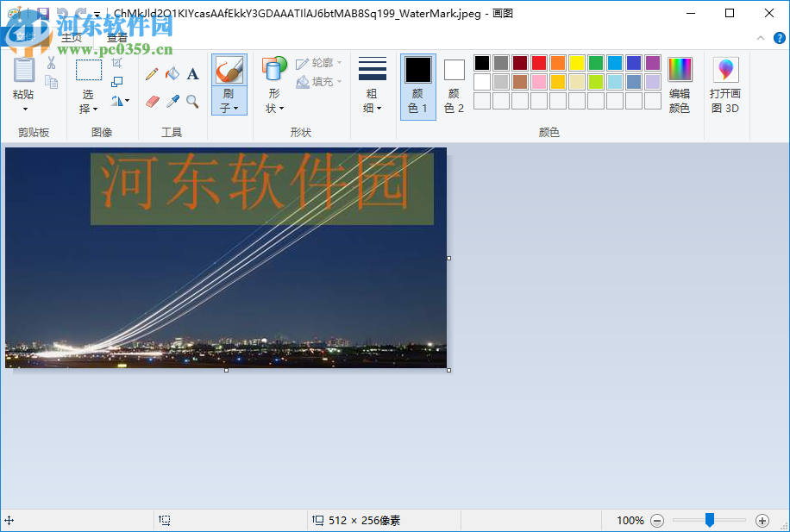Image resolution: width=790 pixels, height=532 pixels.
Task: Click the zoom in plus on status bar
Action: (762, 520)
